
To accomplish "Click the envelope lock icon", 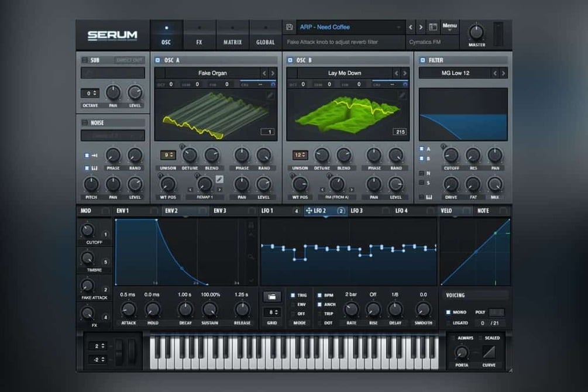I will coord(251,225).
